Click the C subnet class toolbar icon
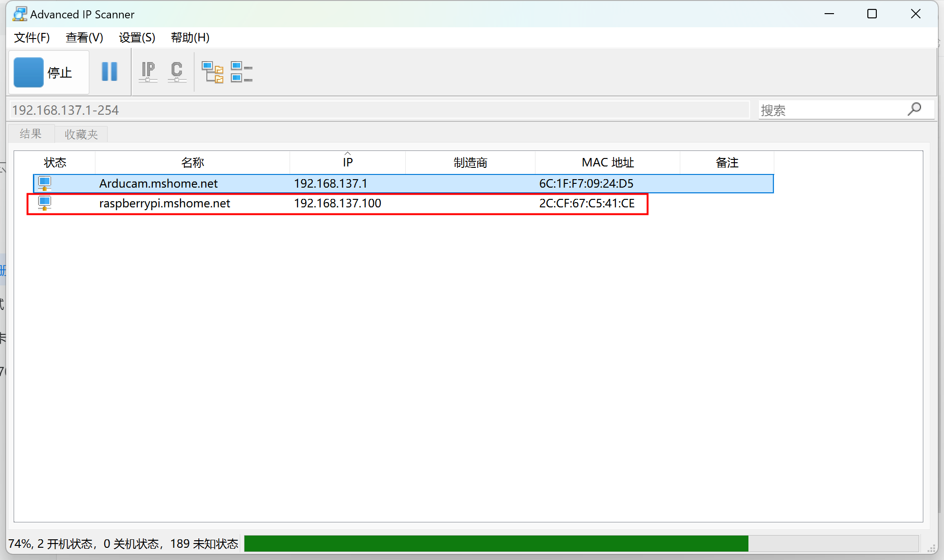 177,72
